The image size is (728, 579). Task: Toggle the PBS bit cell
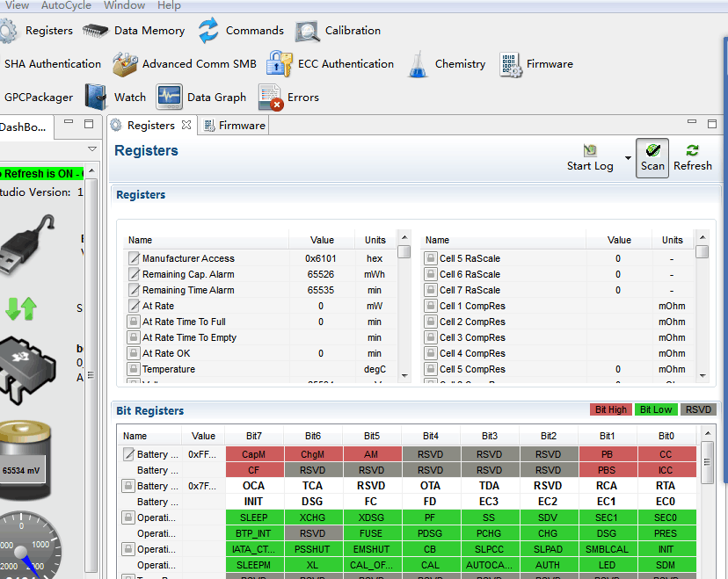[x=608, y=470]
